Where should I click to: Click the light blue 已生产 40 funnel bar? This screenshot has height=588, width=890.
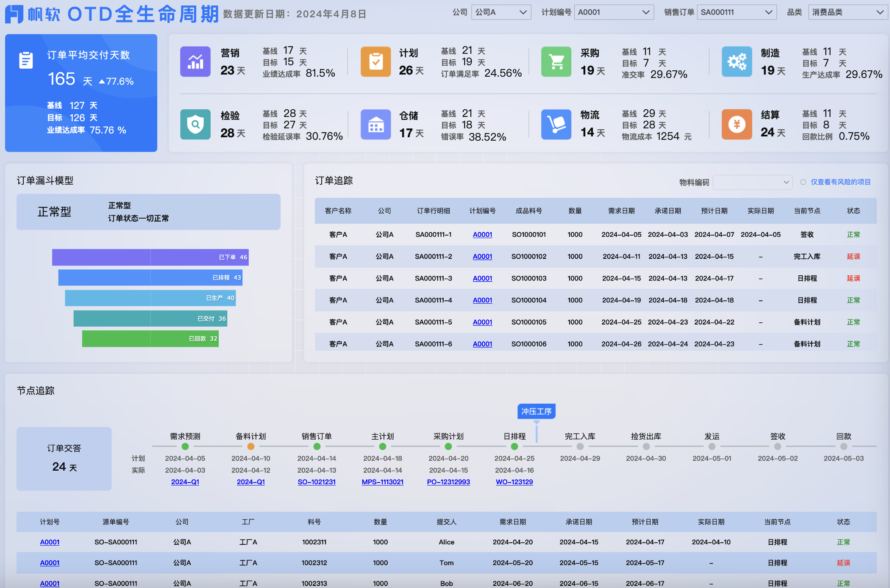pos(150,298)
